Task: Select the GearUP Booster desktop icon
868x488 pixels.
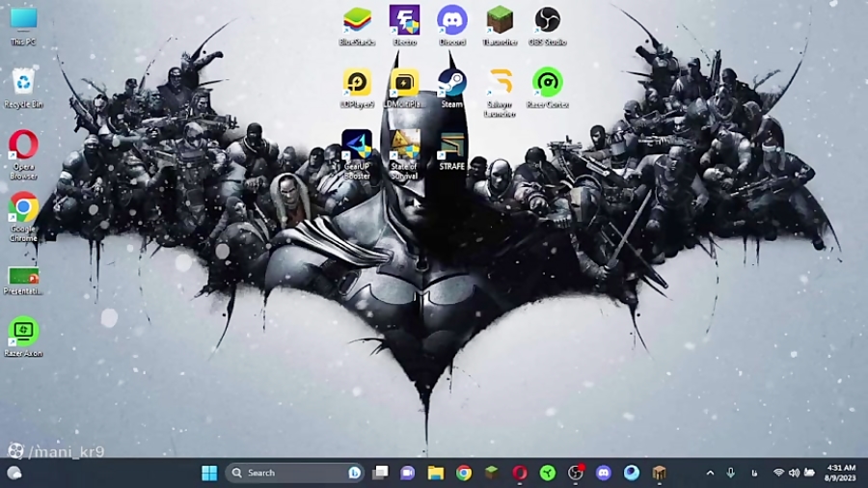Action: click(x=357, y=154)
